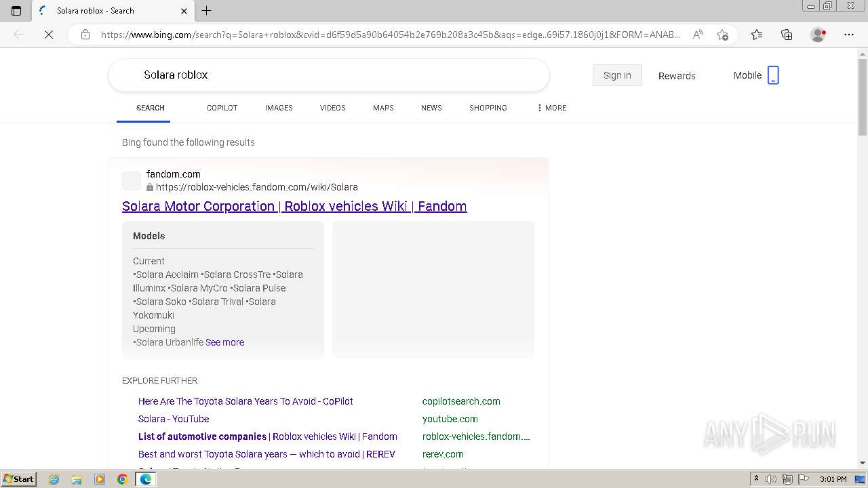Screen dimensions: 868x488
Task: Launch Google Chrome from taskbar
Action: (122, 479)
